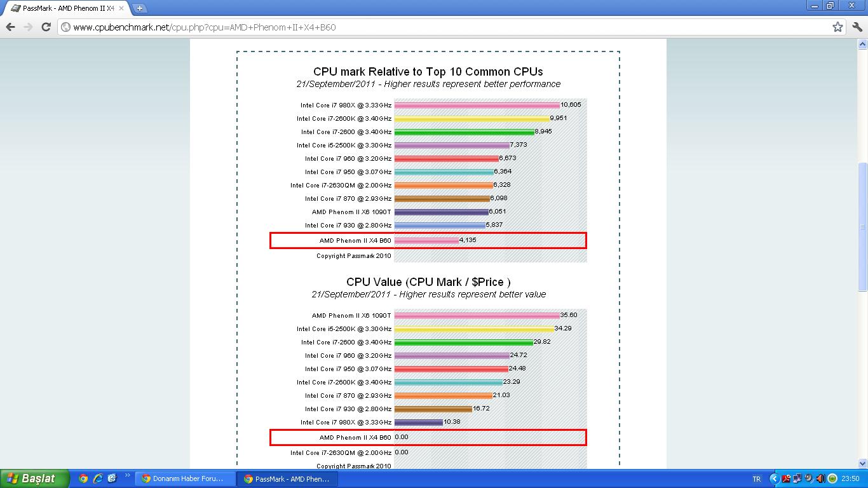
Task: Open the Chrome wrench menu
Action: [856, 27]
